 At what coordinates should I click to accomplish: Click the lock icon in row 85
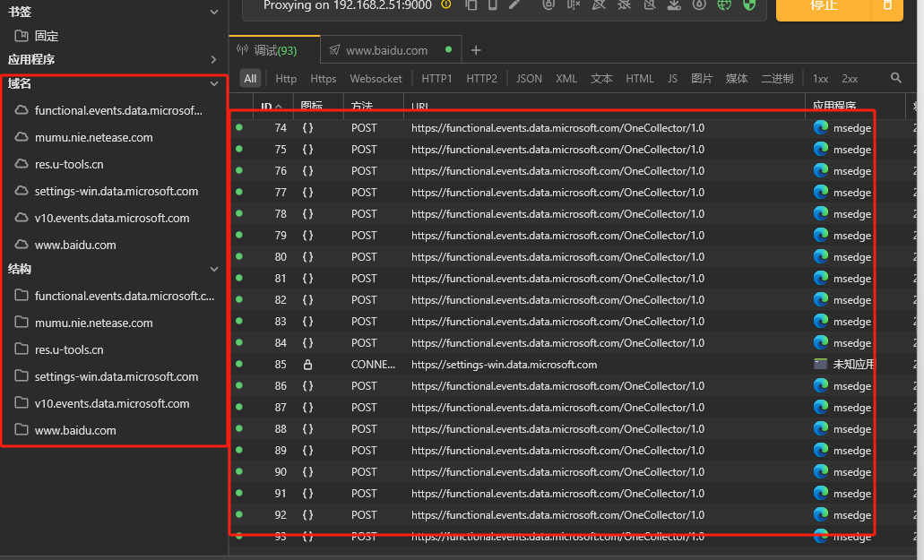(307, 365)
